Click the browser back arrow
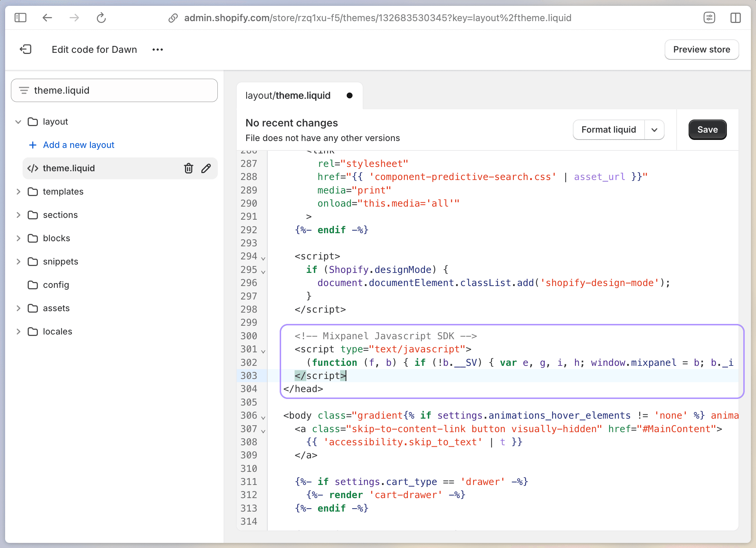The height and width of the screenshot is (548, 756). (x=47, y=17)
